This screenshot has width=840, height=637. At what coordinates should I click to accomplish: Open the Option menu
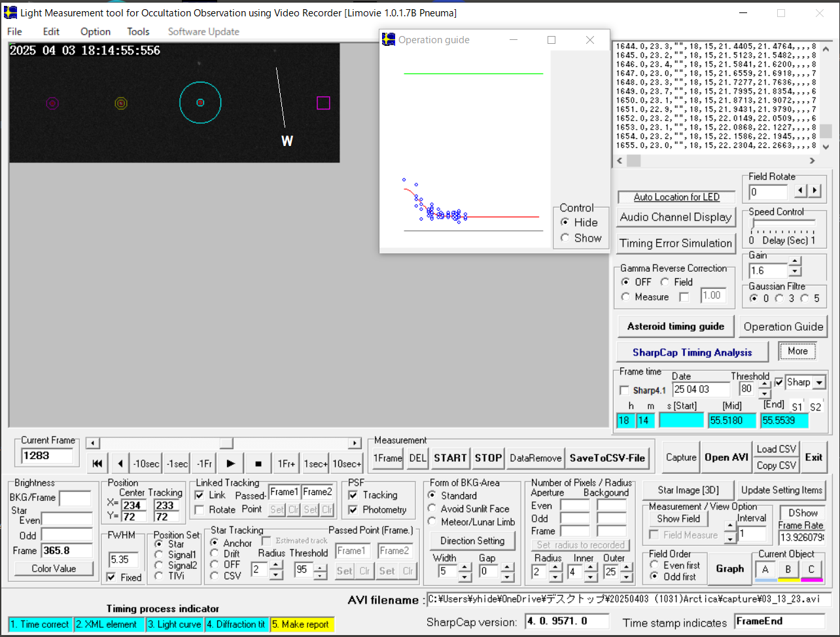point(96,31)
